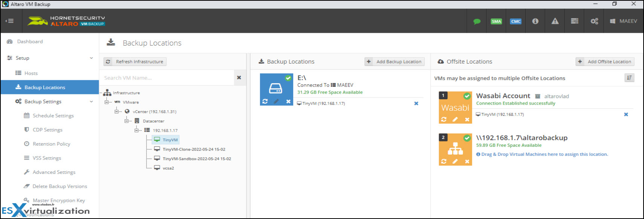Edit the \\192.168.1.7\altarobackup location

click(455, 161)
